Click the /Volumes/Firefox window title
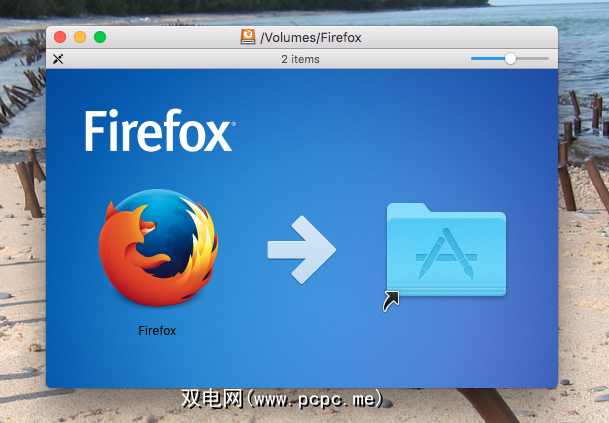609x423 pixels. point(311,37)
